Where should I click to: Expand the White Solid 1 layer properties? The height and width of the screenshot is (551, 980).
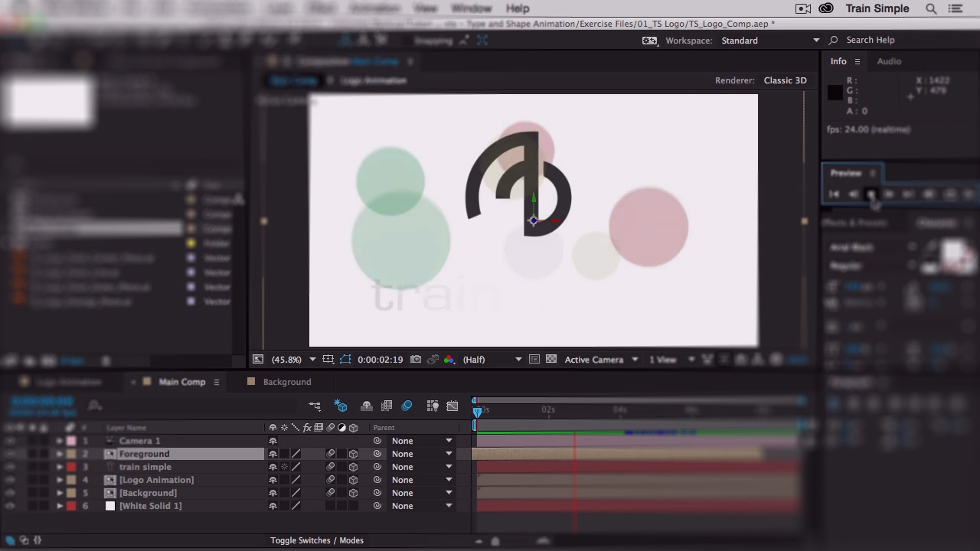tap(60, 506)
